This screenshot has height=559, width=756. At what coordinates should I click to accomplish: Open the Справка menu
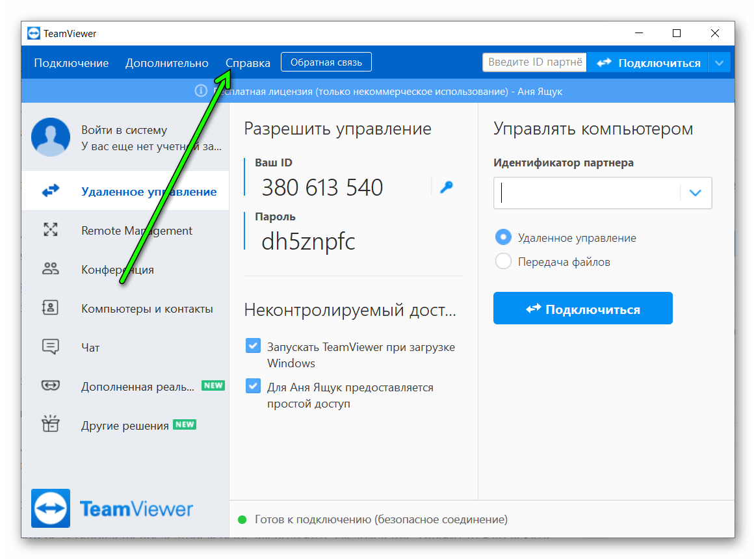248,63
